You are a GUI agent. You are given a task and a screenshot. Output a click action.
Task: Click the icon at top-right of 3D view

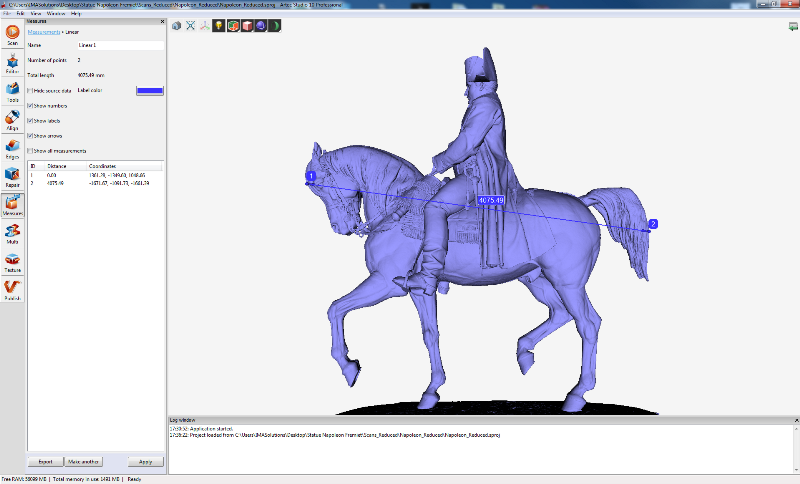pos(793,27)
